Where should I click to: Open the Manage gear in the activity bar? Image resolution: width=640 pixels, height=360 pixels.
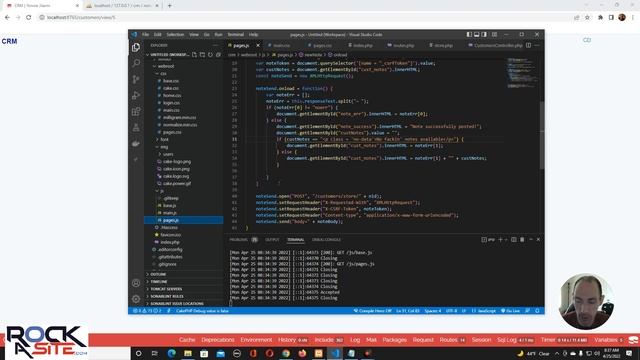tap(136, 299)
